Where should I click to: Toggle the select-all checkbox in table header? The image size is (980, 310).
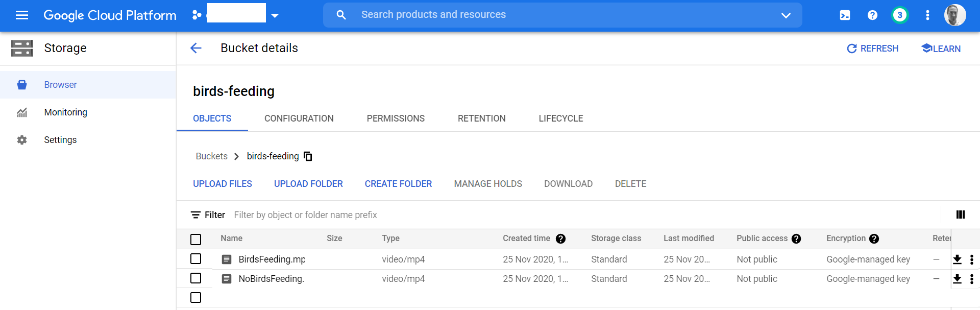pyautogui.click(x=195, y=239)
